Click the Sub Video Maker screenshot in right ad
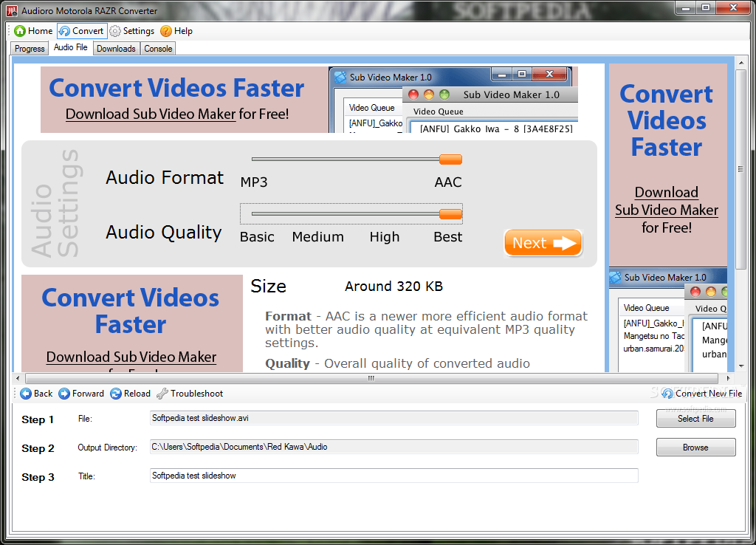756x545 pixels. (667, 319)
